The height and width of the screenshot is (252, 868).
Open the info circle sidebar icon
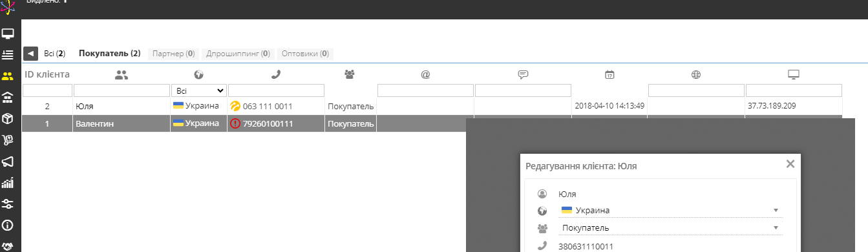point(8,226)
